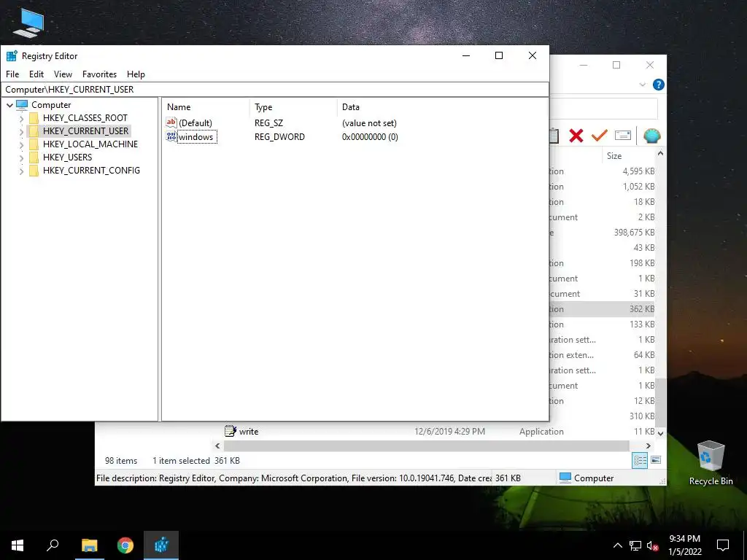The height and width of the screenshot is (560, 747).
Task: Expand HKEY_USERS tree node
Action: pyautogui.click(x=21, y=157)
